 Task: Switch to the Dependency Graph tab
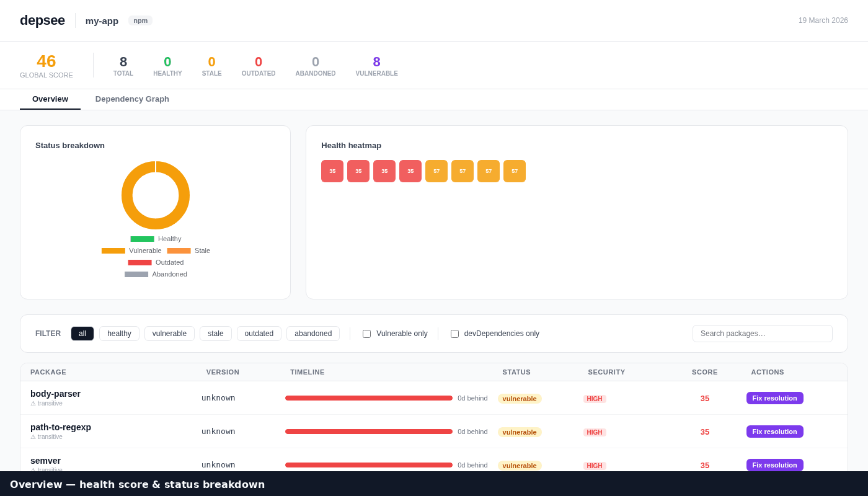pos(132,99)
